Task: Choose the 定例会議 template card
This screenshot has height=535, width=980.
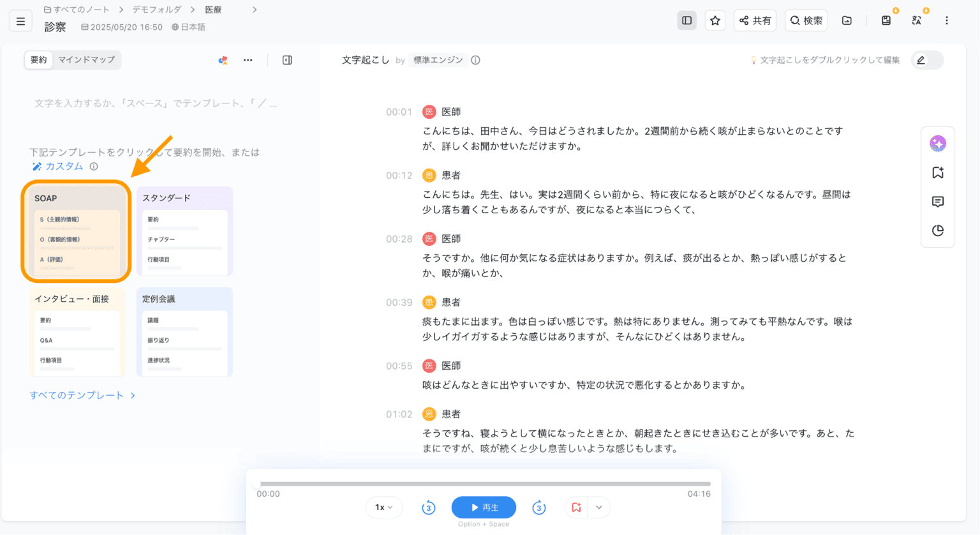Action: (x=184, y=332)
